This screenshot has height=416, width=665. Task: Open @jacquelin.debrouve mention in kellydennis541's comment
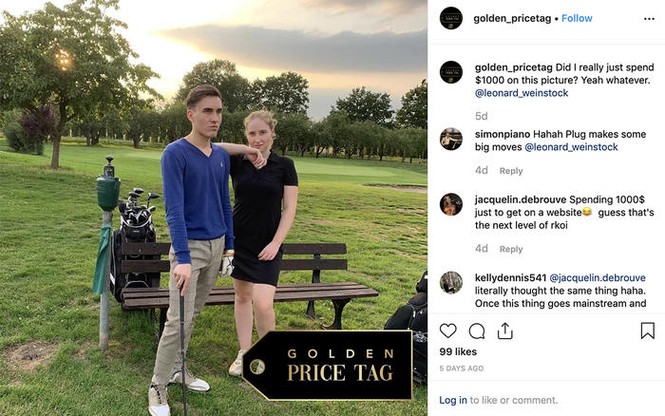click(598, 278)
